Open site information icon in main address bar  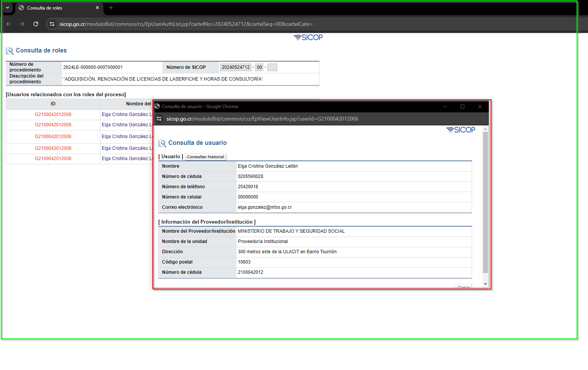(x=52, y=24)
